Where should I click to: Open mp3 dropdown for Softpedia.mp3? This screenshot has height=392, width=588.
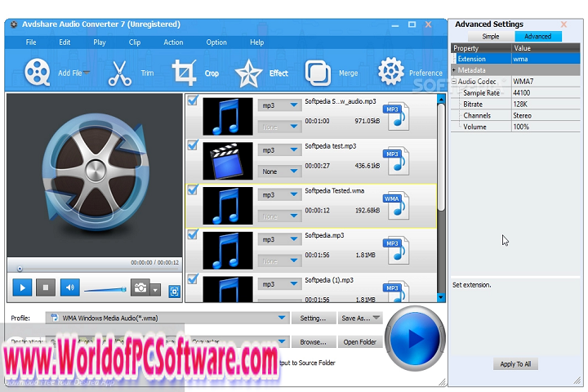(x=279, y=239)
